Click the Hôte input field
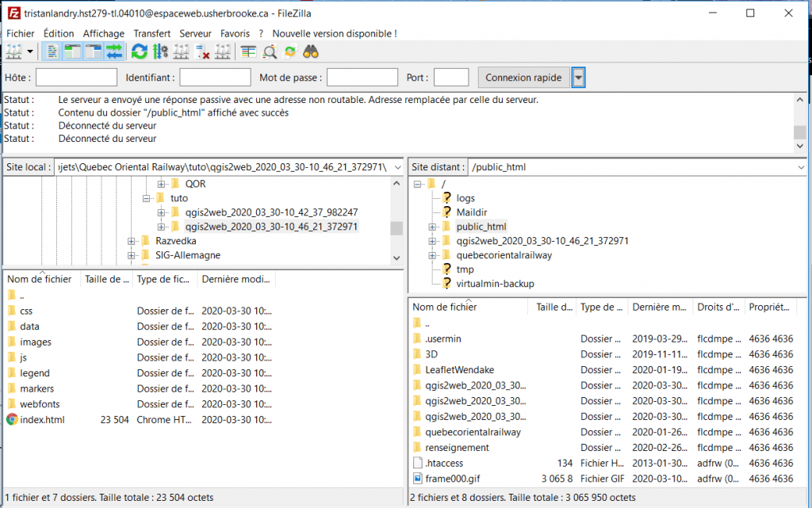812x508 pixels. pyautogui.click(x=76, y=78)
